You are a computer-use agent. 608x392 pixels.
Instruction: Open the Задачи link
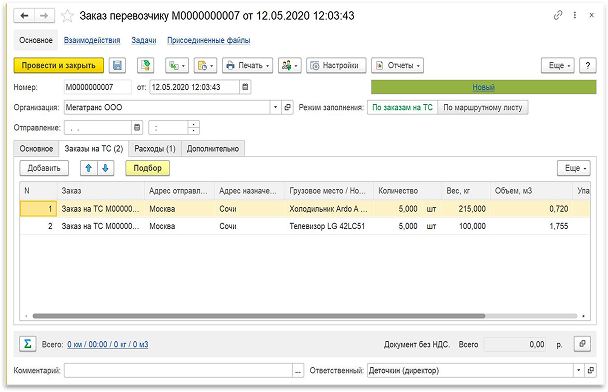click(144, 40)
